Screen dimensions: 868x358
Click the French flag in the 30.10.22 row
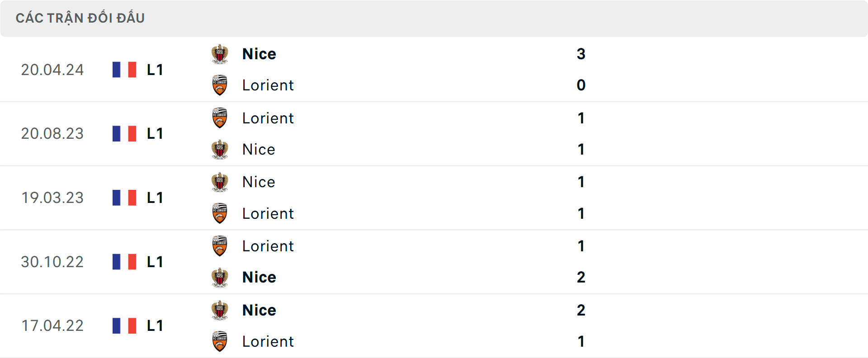pos(124,261)
